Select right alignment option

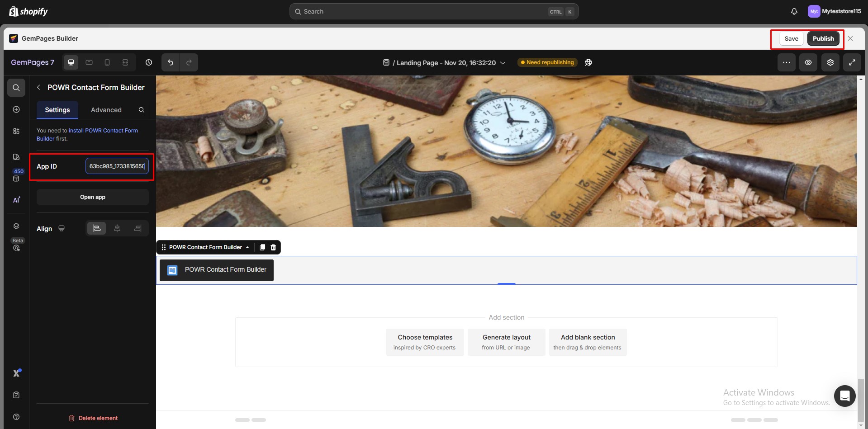(x=138, y=229)
